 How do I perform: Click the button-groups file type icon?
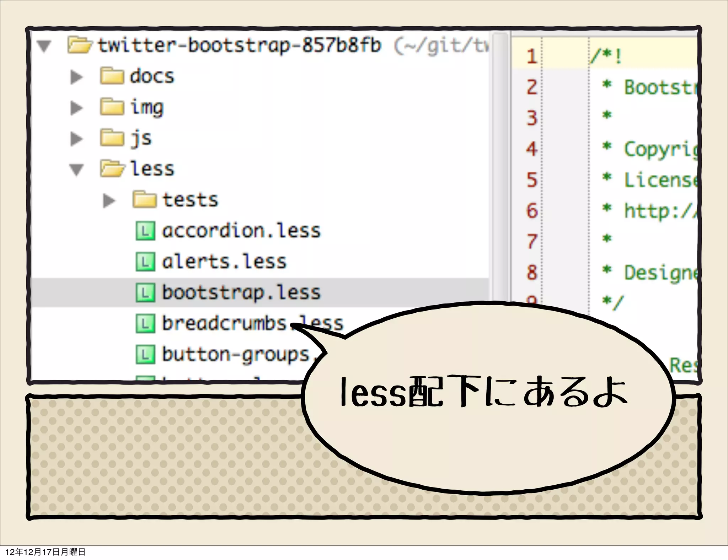click(145, 354)
